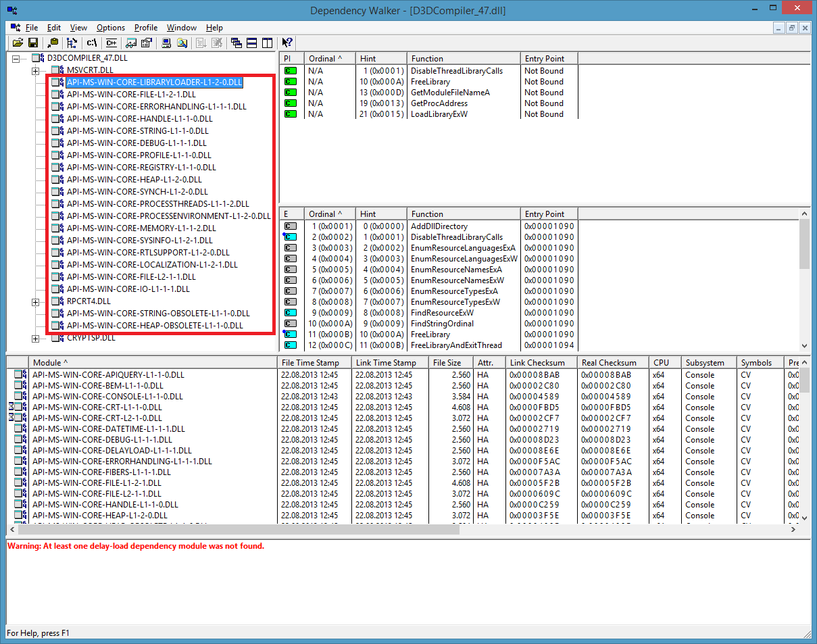The width and height of the screenshot is (817, 644).
Task: Select API-MS-WIN-CORE-REGISTRY-L1-1-0.DLL in tree
Action: pyautogui.click(x=141, y=168)
